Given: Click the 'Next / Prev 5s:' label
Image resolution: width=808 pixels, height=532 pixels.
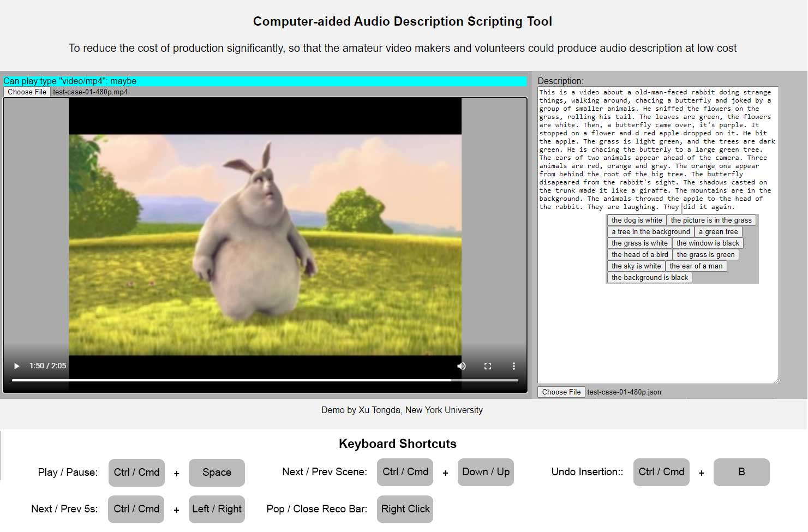Looking at the screenshot, I should [x=64, y=509].
